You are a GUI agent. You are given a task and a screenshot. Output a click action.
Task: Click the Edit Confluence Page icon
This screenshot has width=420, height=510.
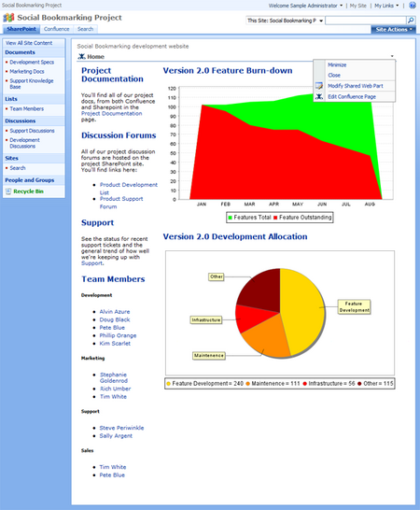point(319,96)
